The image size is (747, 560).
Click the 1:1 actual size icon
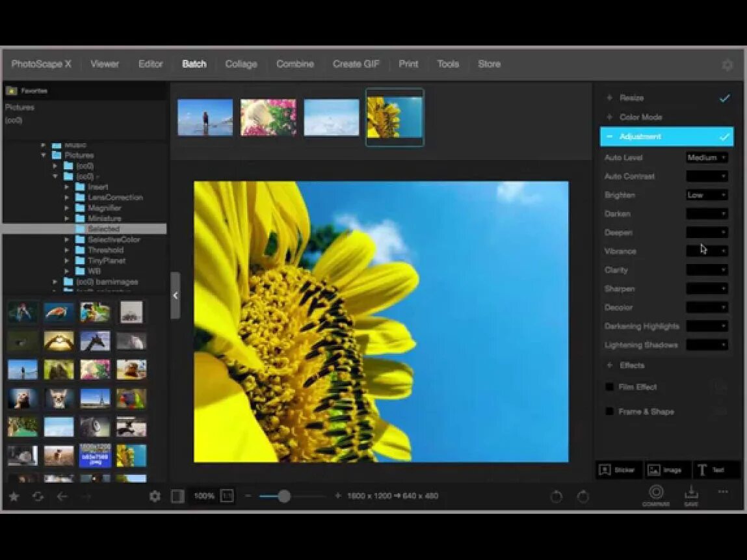[228, 496]
